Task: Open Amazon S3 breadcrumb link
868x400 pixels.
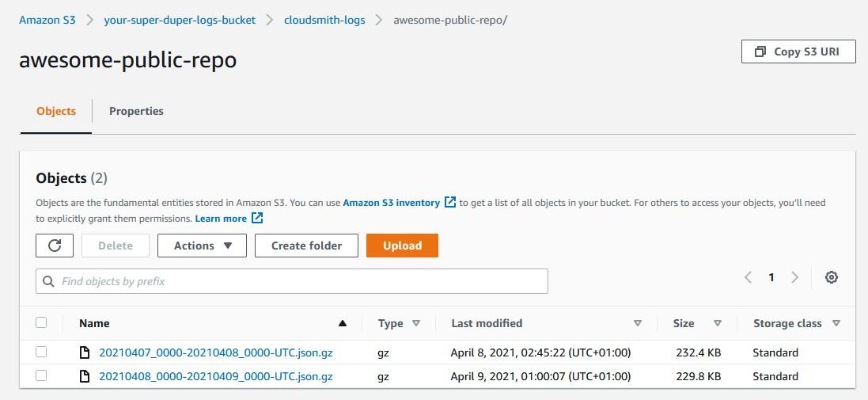Action: coord(47,20)
